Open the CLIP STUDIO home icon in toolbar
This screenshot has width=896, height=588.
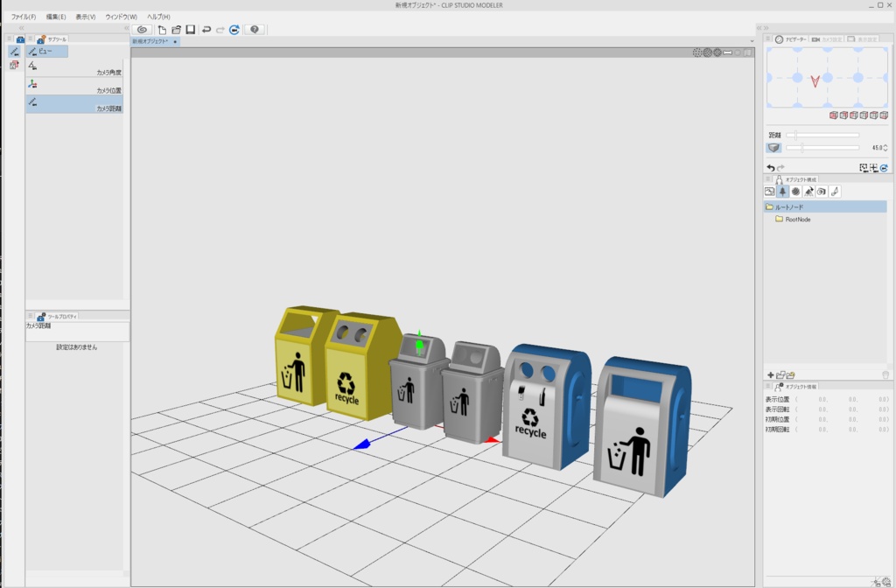[x=142, y=29]
